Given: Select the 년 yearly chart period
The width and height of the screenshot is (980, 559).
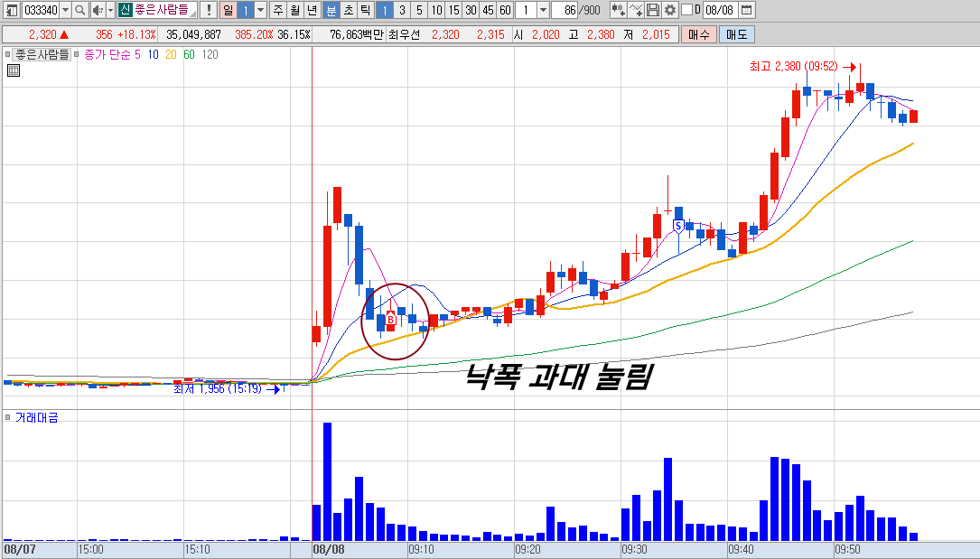Looking at the screenshot, I should [x=313, y=10].
